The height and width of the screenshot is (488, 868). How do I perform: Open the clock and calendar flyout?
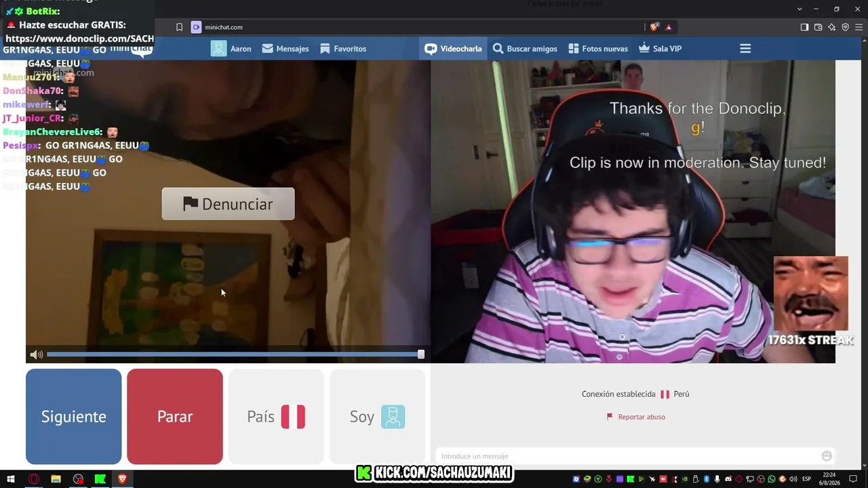(x=829, y=479)
